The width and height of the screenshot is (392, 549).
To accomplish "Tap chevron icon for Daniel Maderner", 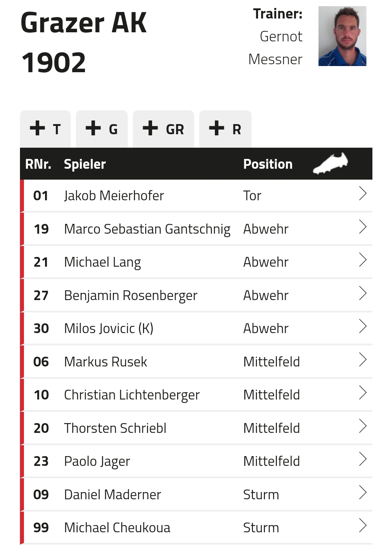I will pos(363,492).
